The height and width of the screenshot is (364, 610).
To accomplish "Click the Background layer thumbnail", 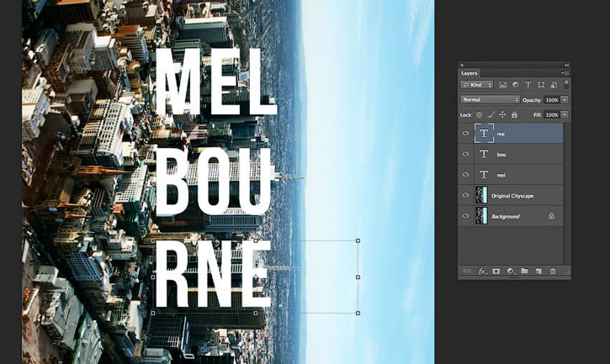I will click(481, 215).
